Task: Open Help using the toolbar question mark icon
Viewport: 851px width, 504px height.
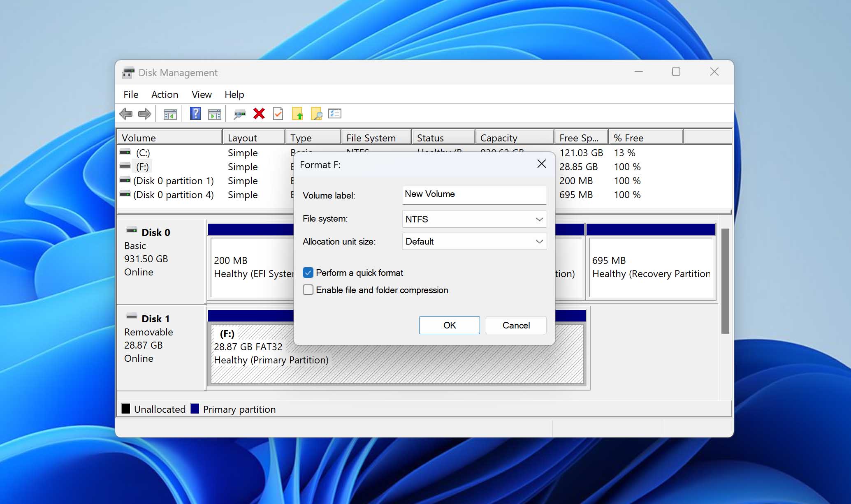Action: (195, 113)
